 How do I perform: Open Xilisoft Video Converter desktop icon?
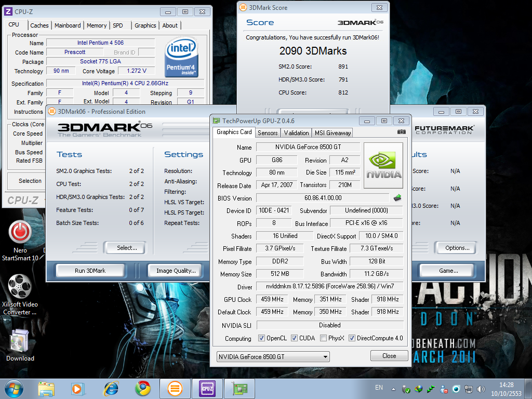pyautogui.click(x=20, y=295)
